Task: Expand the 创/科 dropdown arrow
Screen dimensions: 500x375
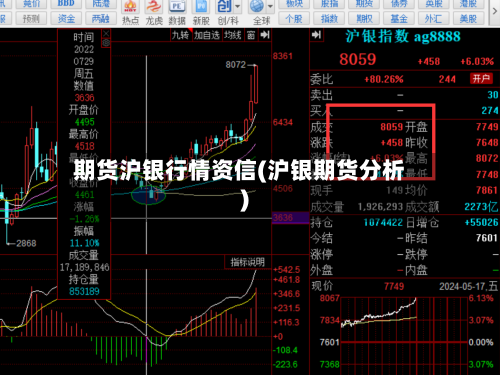Action: tap(238, 6)
